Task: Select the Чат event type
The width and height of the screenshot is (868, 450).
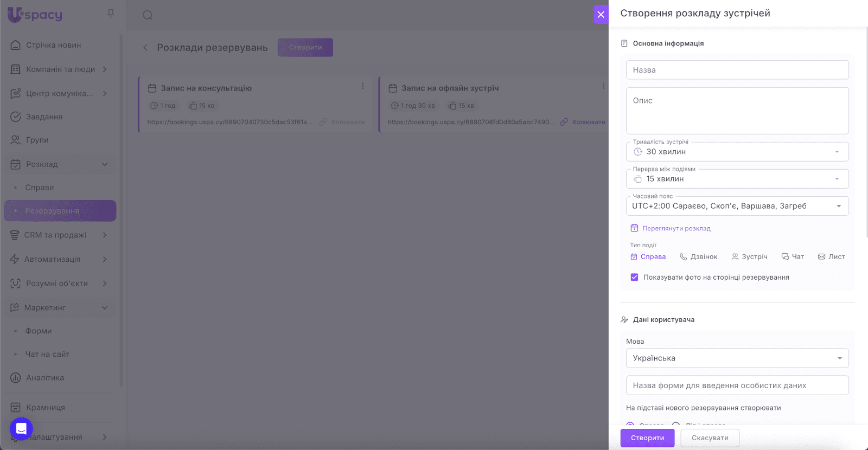Action: pos(793,257)
